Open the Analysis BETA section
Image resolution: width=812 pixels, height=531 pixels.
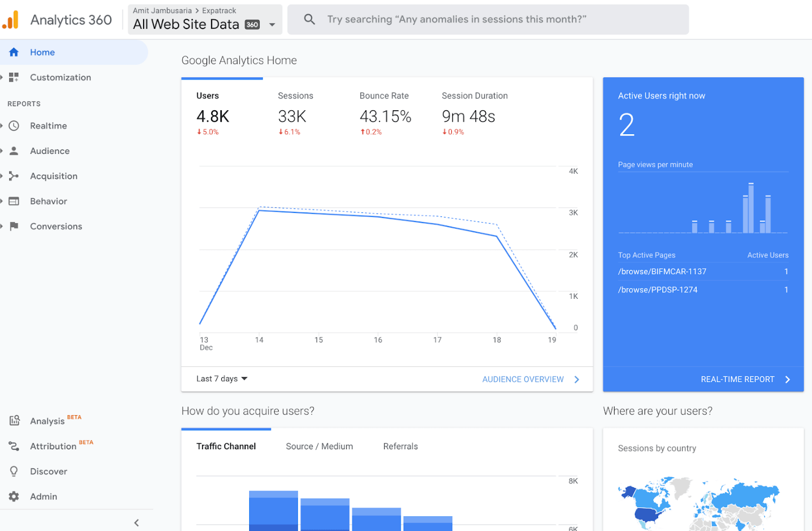tap(56, 420)
